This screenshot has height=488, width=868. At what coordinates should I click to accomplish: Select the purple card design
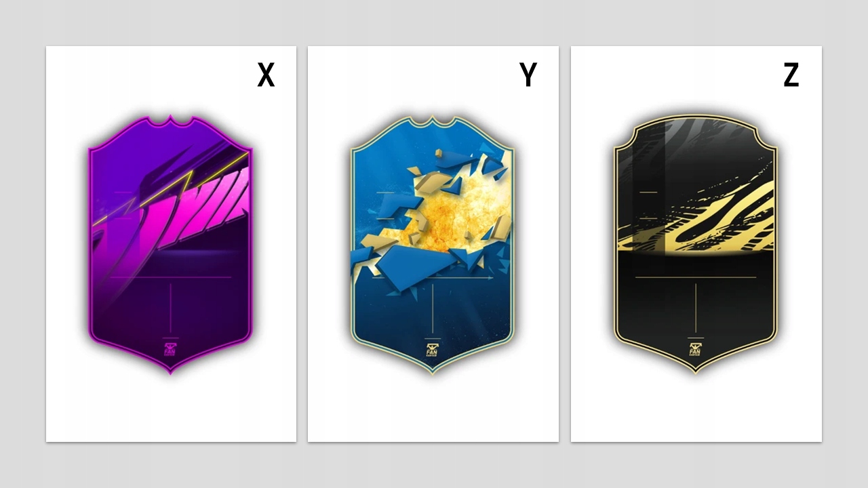click(x=170, y=244)
